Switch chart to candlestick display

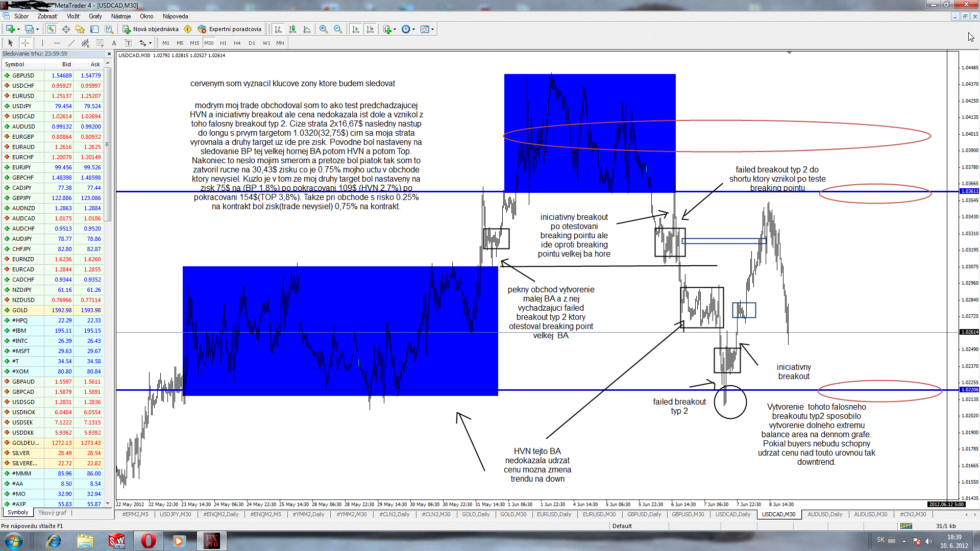(292, 29)
